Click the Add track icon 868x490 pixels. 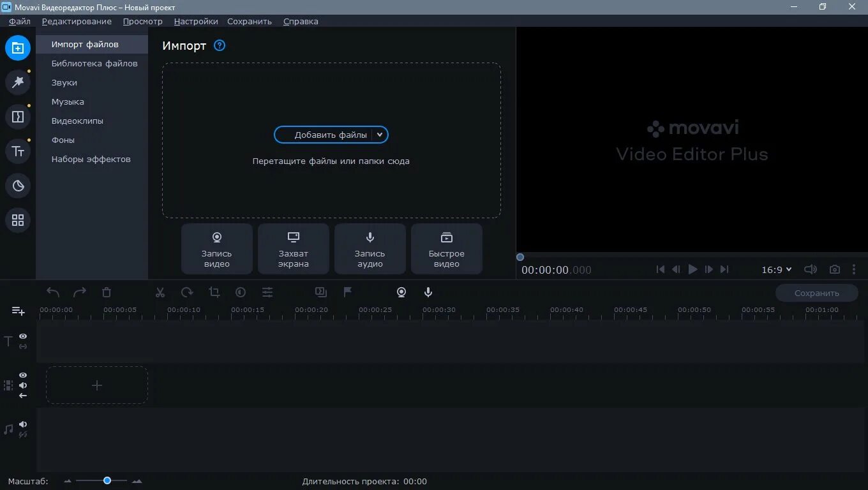click(19, 311)
